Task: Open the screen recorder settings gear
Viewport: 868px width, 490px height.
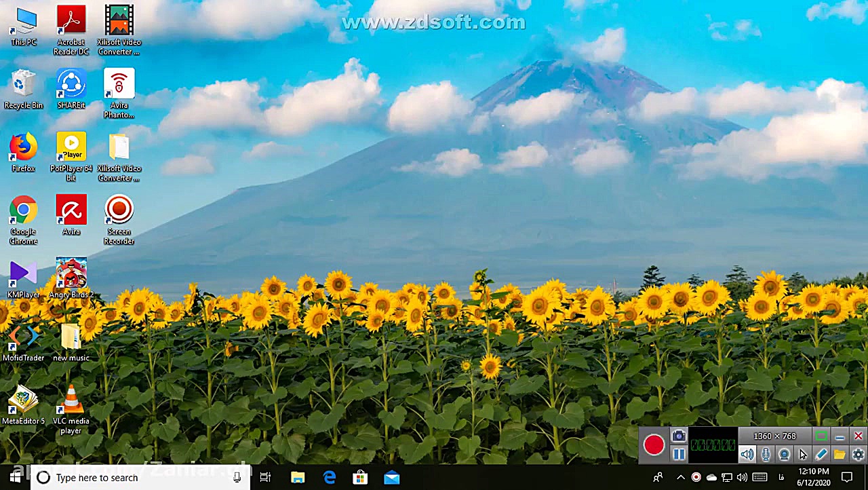Action: coord(858,455)
